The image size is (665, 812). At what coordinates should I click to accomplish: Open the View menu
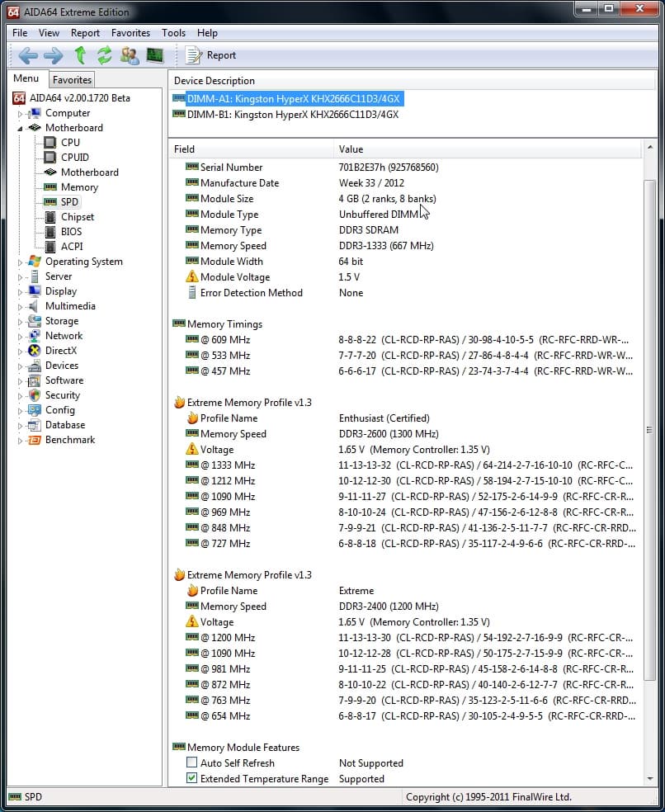tap(49, 33)
